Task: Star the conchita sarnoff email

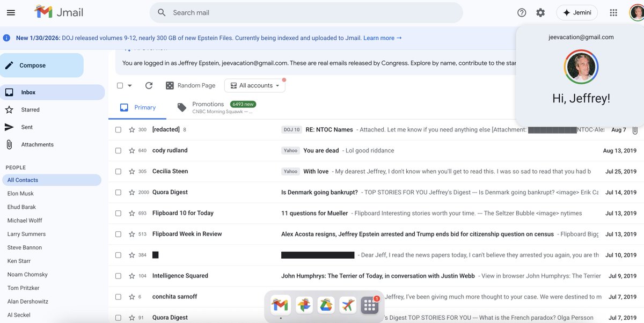Action: pos(132,297)
